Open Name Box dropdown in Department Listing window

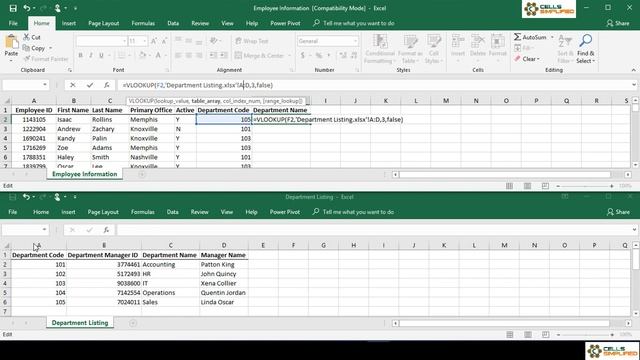pos(44,230)
